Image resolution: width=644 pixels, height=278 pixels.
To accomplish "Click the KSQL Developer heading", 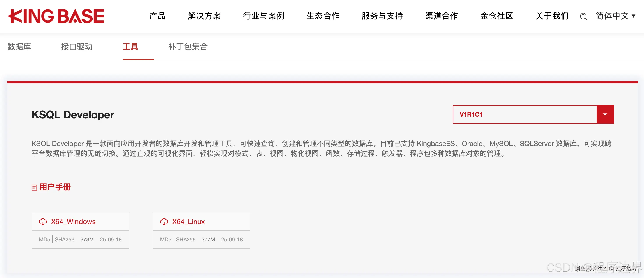I will [x=73, y=115].
